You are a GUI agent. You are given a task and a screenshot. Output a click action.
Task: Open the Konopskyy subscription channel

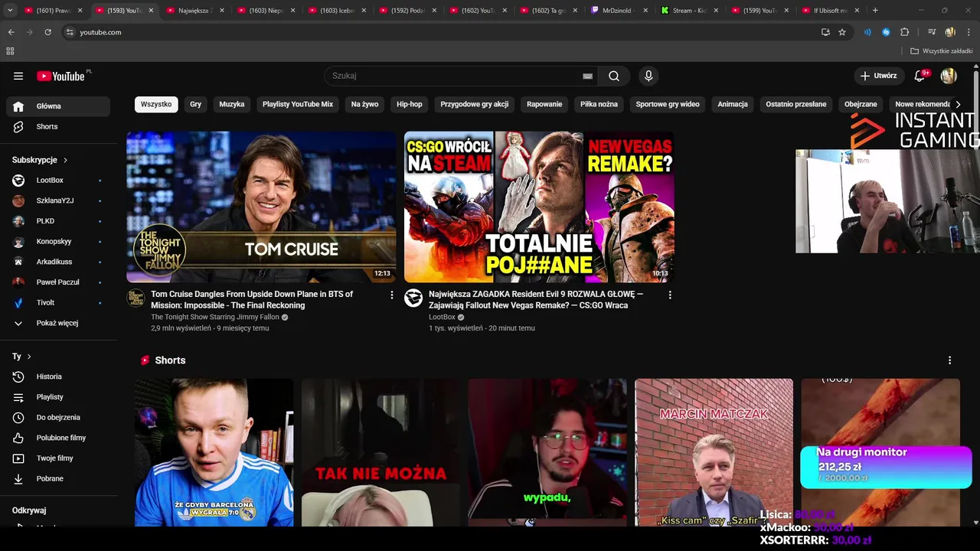pos(58,242)
